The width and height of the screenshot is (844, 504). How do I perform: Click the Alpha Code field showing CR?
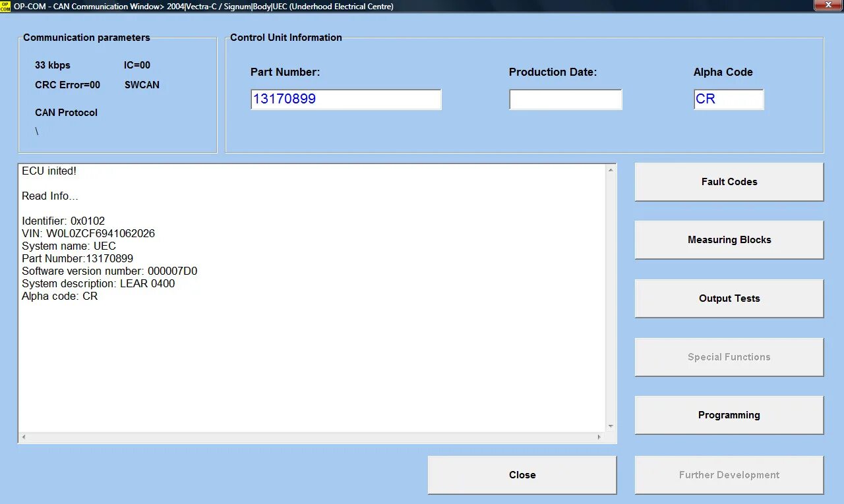click(x=729, y=99)
